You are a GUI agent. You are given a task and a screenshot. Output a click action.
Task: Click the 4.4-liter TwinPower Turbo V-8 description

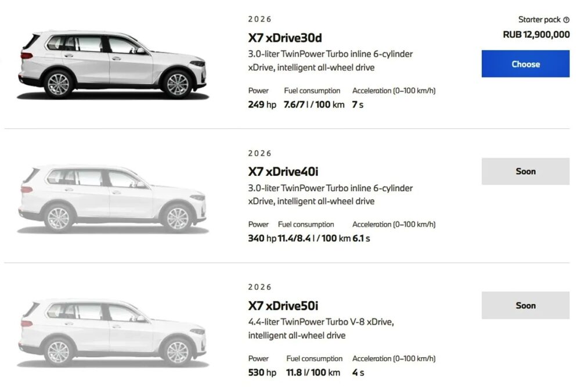tap(321, 329)
